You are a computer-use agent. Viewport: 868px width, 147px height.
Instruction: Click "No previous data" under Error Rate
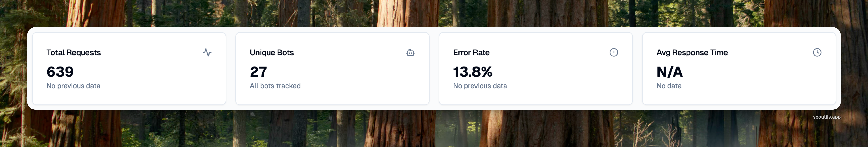pyautogui.click(x=480, y=86)
